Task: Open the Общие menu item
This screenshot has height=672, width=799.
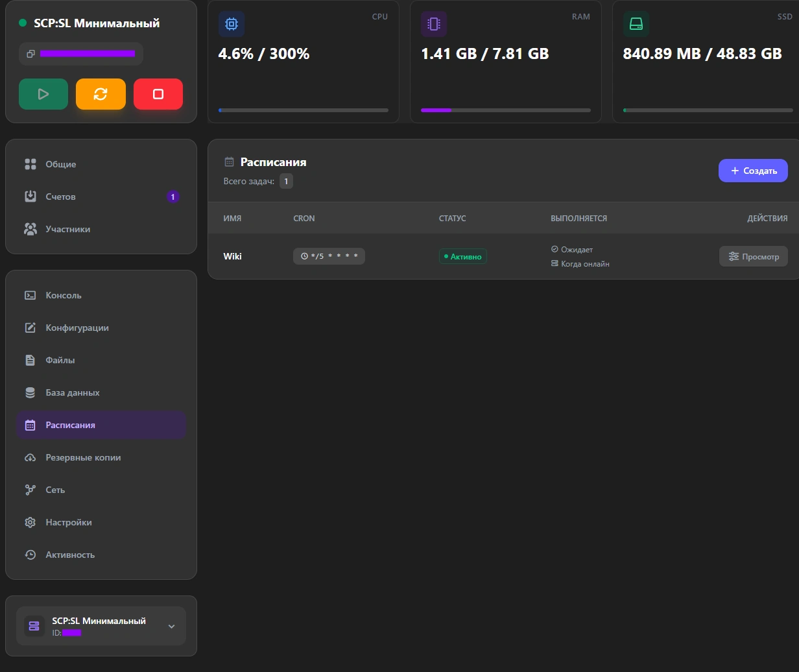Action: 101,164
